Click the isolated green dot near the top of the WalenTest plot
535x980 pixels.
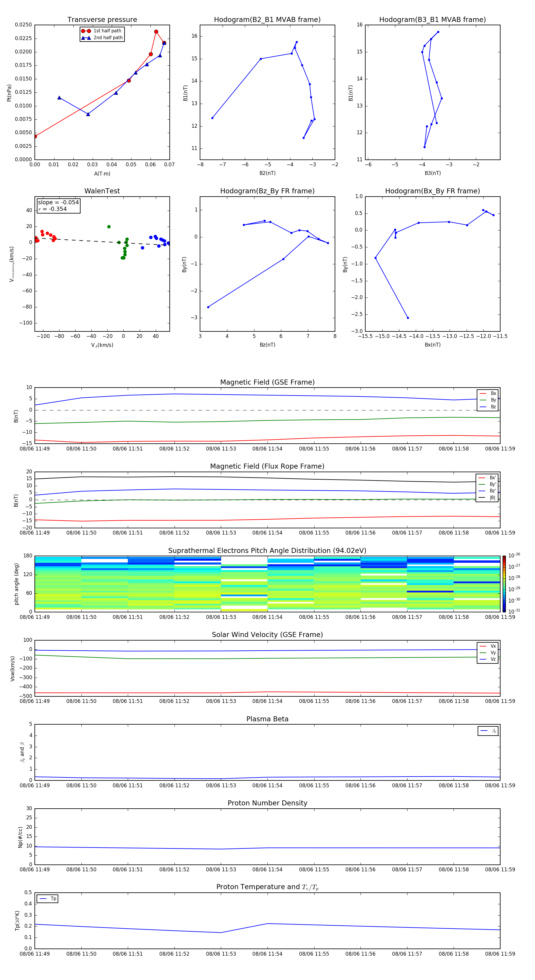point(109,227)
